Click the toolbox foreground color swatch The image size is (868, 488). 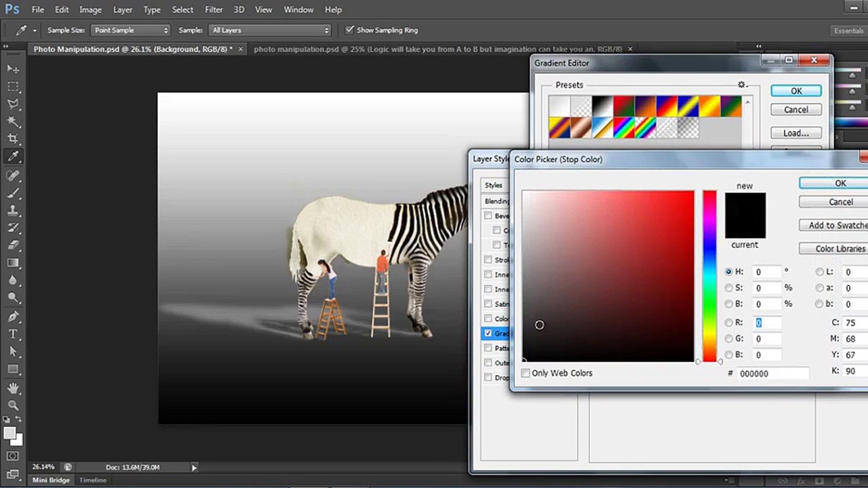point(9,433)
